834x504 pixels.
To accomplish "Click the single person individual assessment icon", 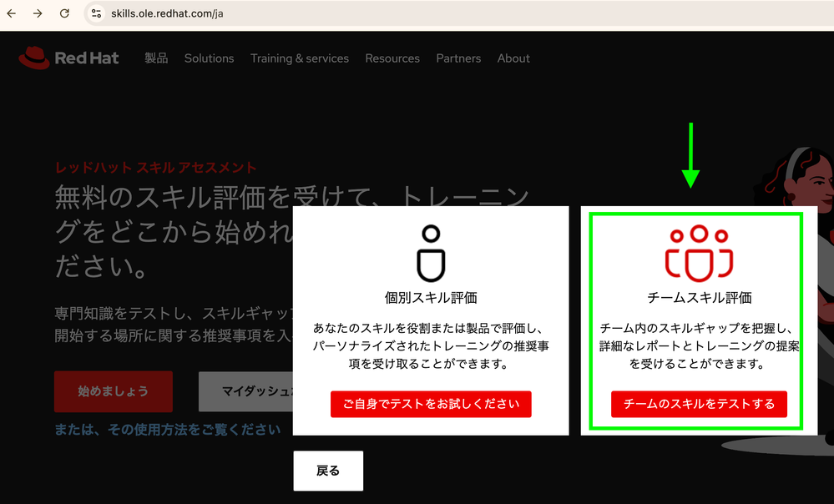I will click(431, 251).
